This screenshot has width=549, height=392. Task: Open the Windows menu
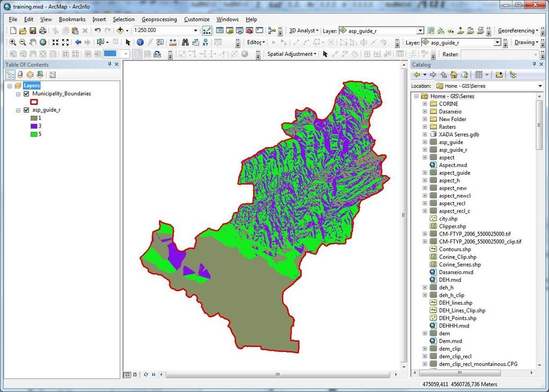[x=227, y=19]
